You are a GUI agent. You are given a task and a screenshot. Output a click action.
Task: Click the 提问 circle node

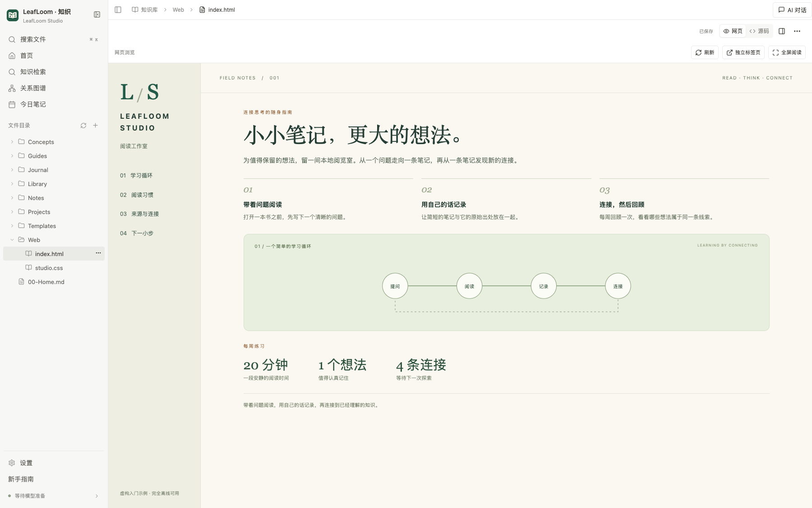tap(395, 286)
